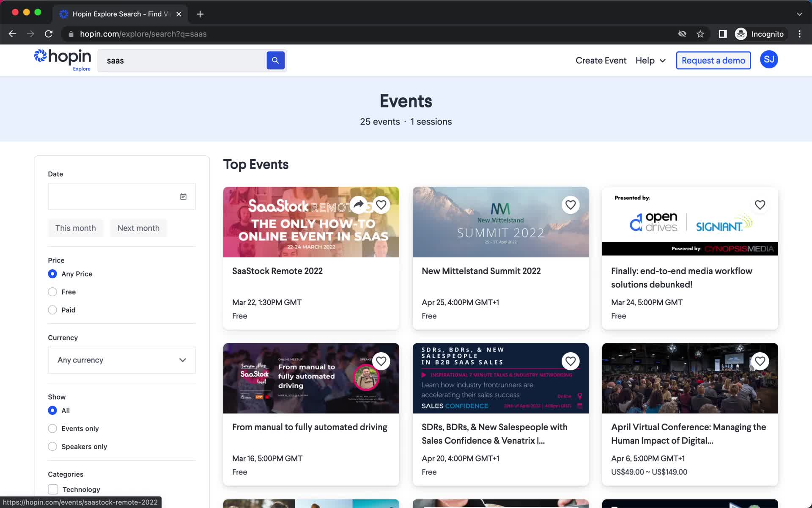This screenshot has height=508, width=812.
Task: Select the Paid price radio option
Action: coord(52,310)
